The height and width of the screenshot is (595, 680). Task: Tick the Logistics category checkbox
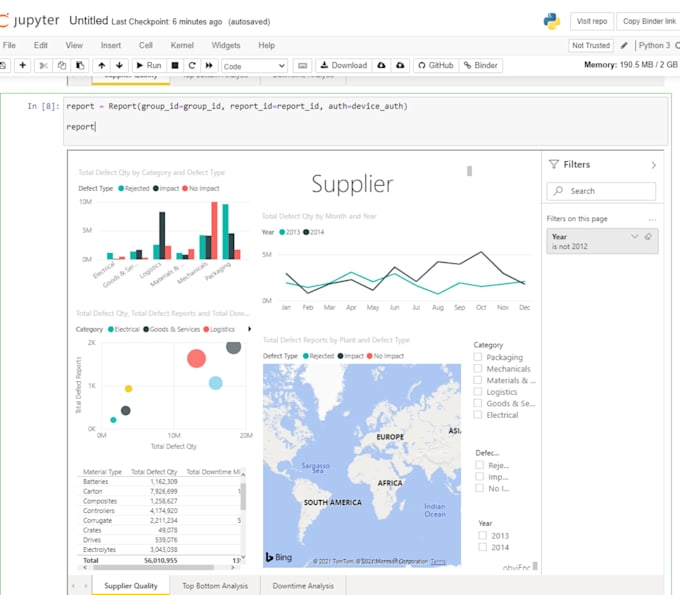pos(479,392)
